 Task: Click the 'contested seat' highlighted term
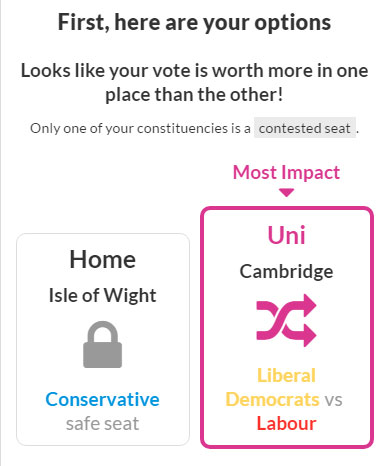[305, 128]
